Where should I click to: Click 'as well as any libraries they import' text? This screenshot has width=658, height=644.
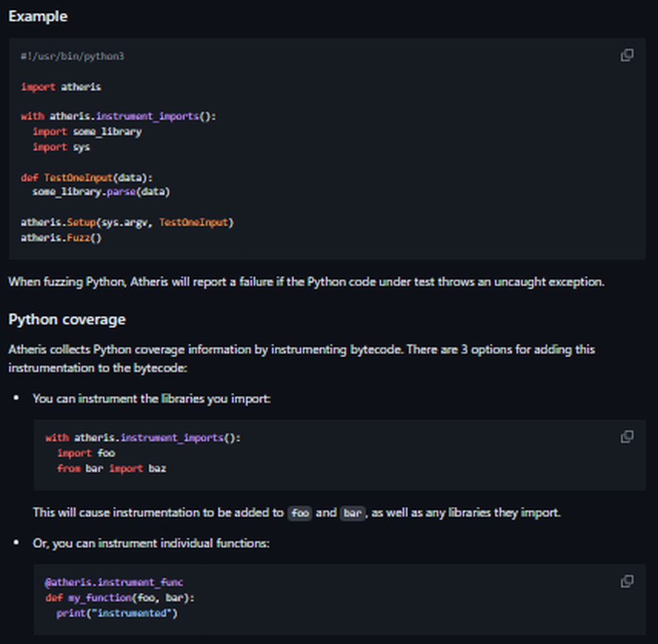tap(466, 513)
